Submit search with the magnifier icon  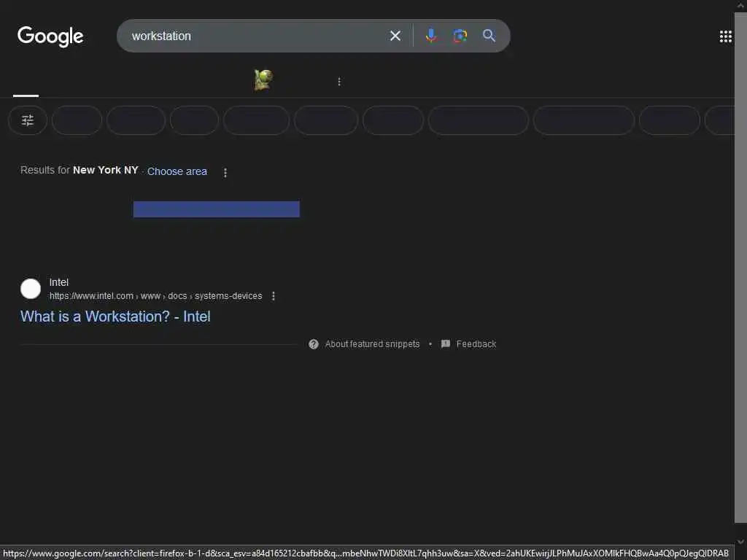pos(489,35)
